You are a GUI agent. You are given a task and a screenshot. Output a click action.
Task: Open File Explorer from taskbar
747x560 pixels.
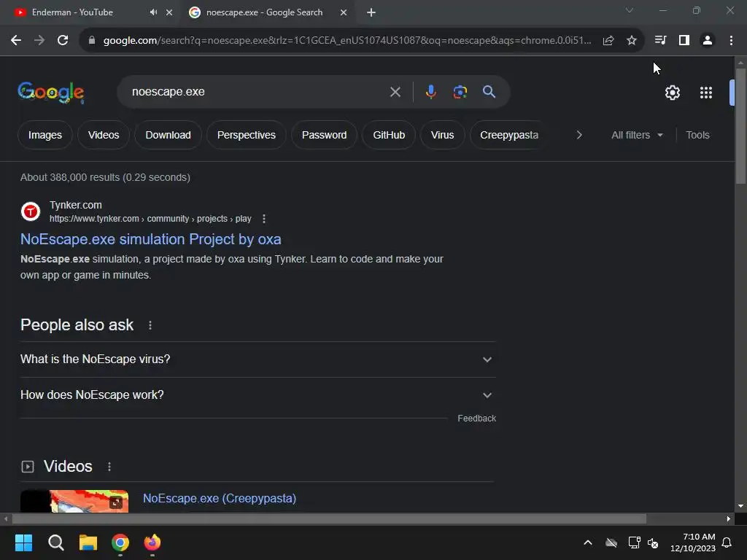coord(88,542)
